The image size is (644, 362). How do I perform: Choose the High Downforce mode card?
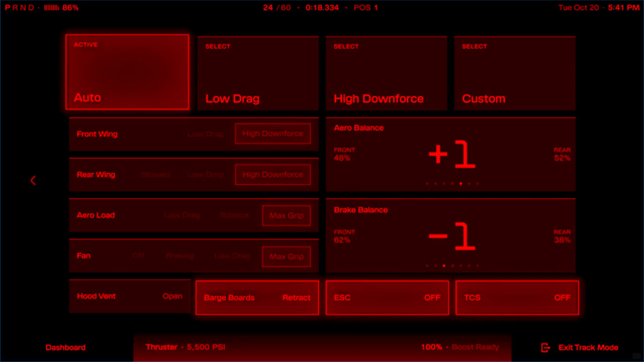(x=386, y=73)
